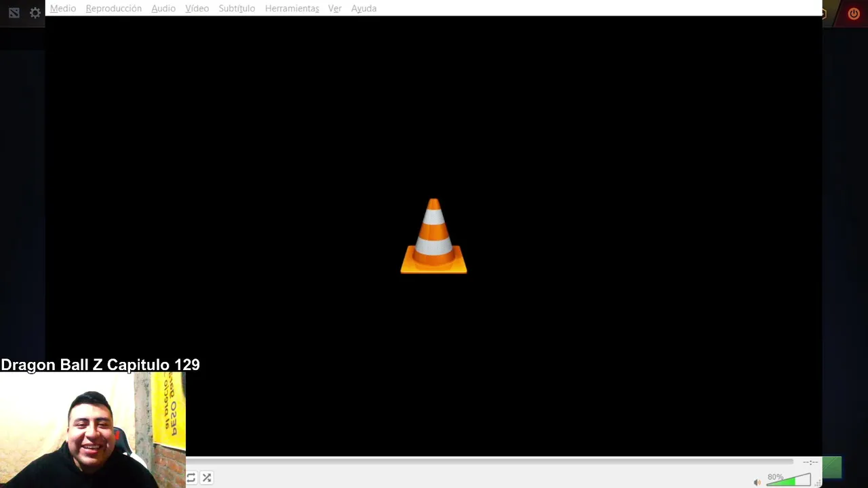Open the Subtítulo menu

(237, 8)
